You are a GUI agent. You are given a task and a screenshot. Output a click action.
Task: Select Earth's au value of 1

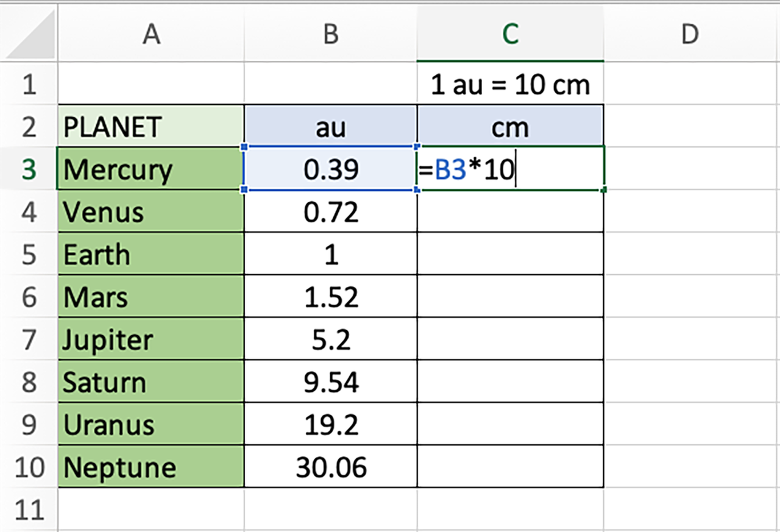point(330,255)
